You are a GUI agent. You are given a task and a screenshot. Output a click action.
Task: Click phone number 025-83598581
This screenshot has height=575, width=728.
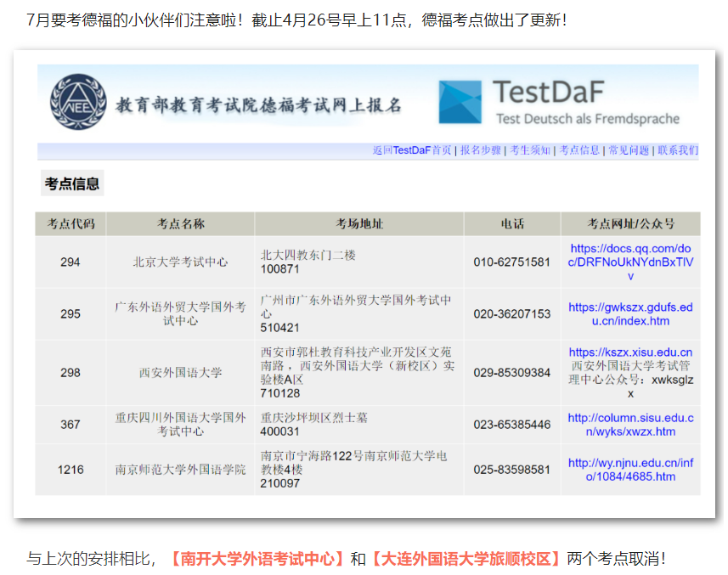pyautogui.click(x=512, y=470)
